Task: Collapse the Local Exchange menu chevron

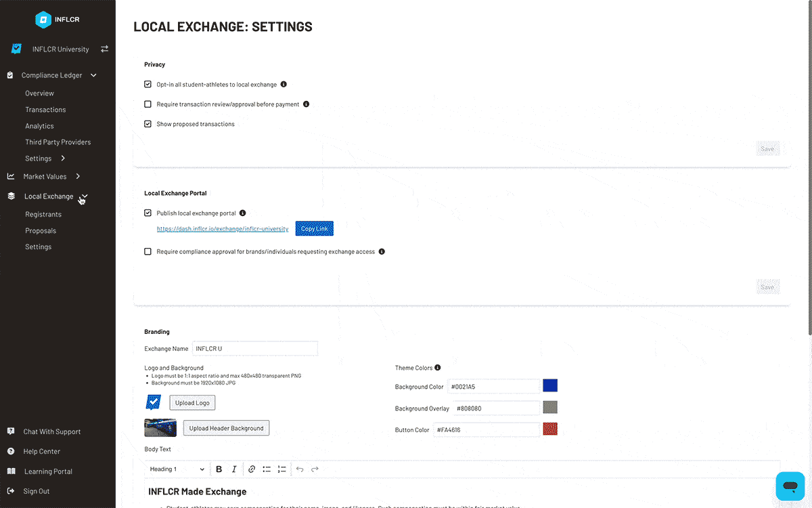Action: coord(84,196)
